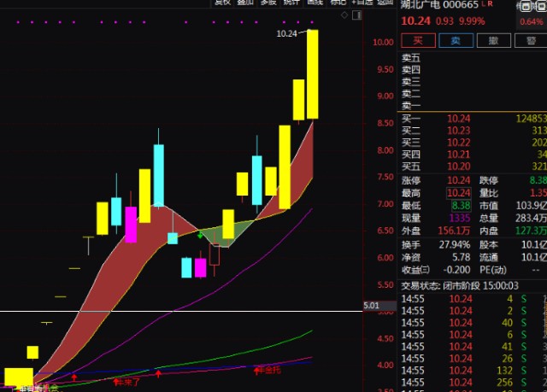Open the 统计 statistics menu
Image resolution: width=547 pixels, height=392 pixels.
coord(291,3)
